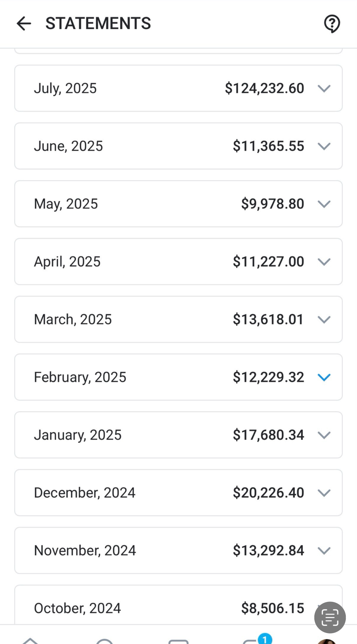Expand the July, 2025 statement
Image resolution: width=357 pixels, height=644 pixels.
click(324, 89)
